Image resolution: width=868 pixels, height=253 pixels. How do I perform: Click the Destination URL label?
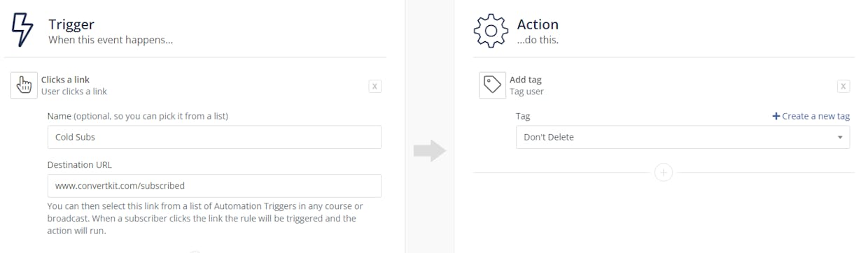tap(79, 165)
